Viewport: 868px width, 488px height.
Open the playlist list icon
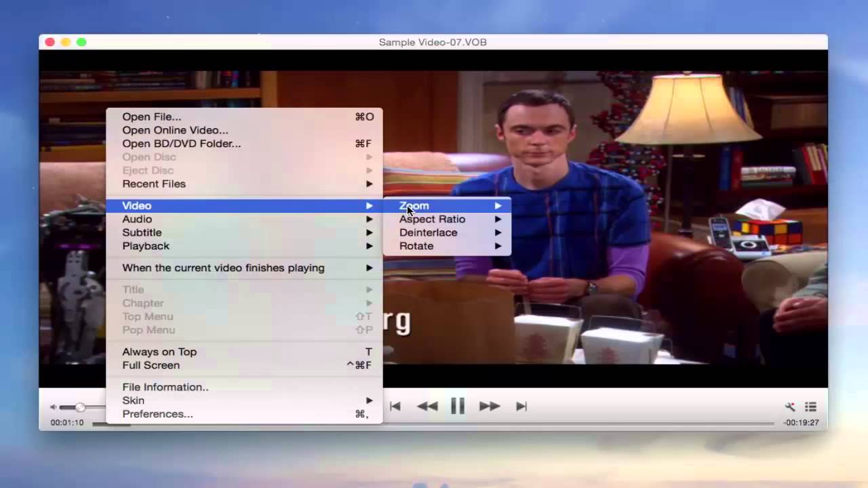pos(810,407)
